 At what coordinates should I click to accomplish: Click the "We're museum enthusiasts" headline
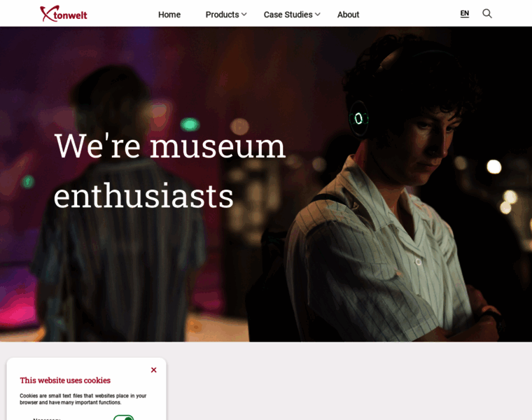click(x=169, y=171)
